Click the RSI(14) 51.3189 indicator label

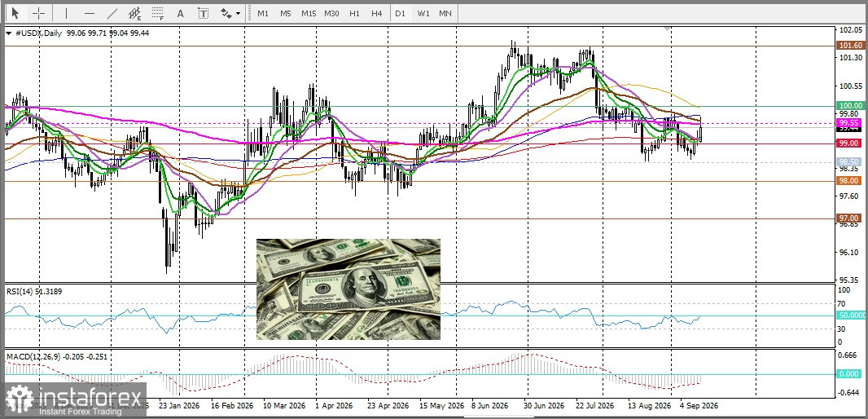click(34, 290)
